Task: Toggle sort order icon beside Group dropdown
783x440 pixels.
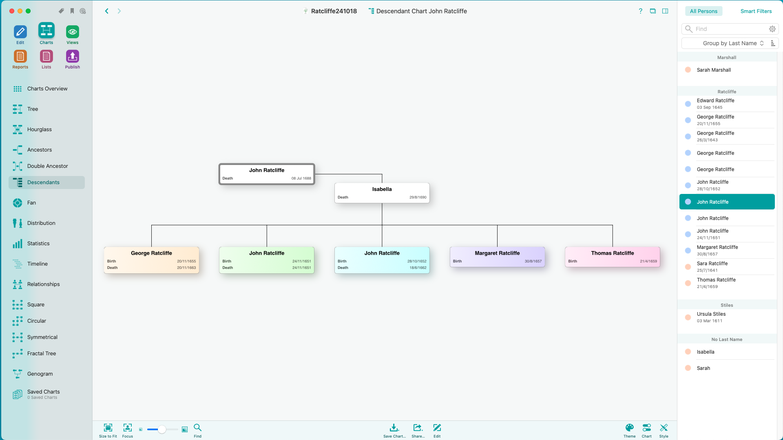Action: pyautogui.click(x=773, y=43)
